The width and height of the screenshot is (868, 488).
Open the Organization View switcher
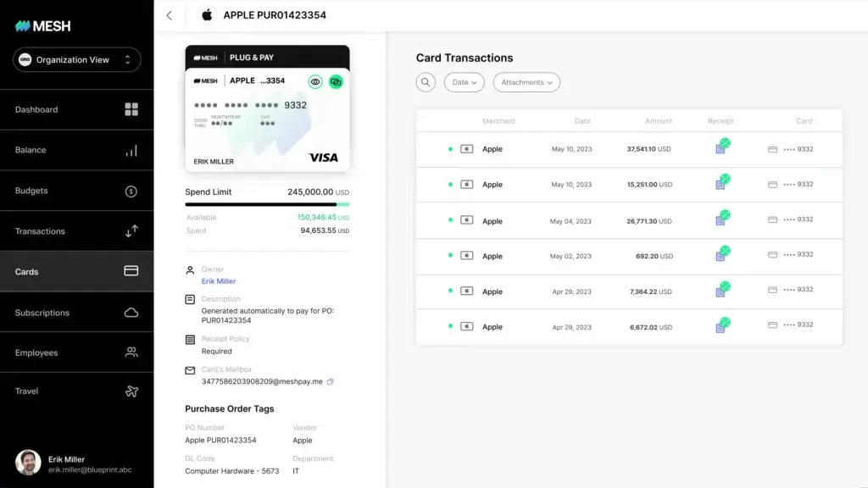77,60
